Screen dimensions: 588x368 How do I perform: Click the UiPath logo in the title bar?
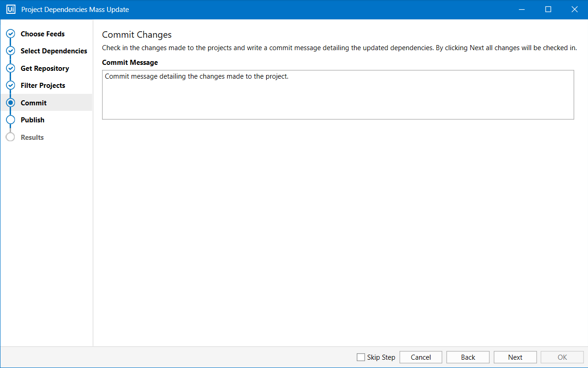(10, 9)
